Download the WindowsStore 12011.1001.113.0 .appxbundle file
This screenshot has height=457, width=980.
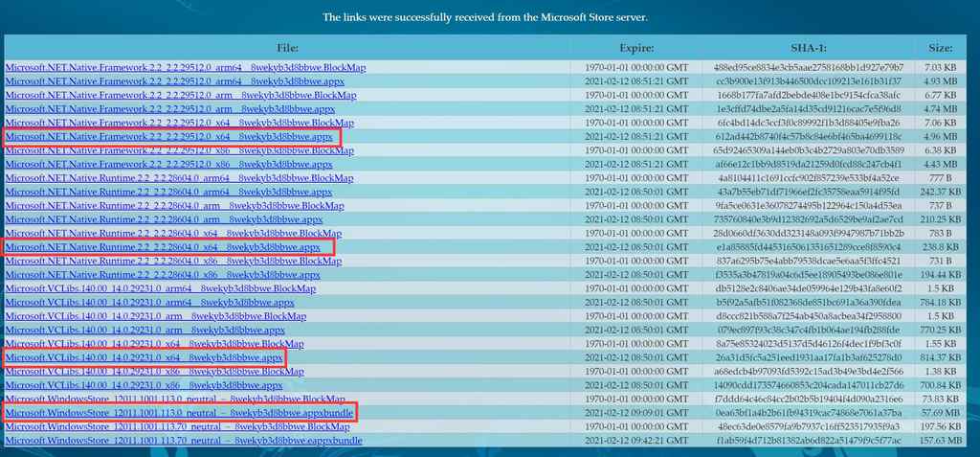179,413
